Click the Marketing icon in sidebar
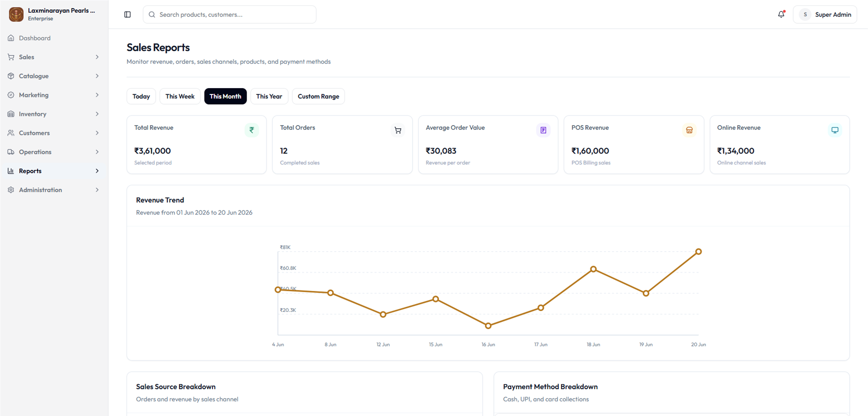Viewport: 868px width, 416px height. point(11,95)
